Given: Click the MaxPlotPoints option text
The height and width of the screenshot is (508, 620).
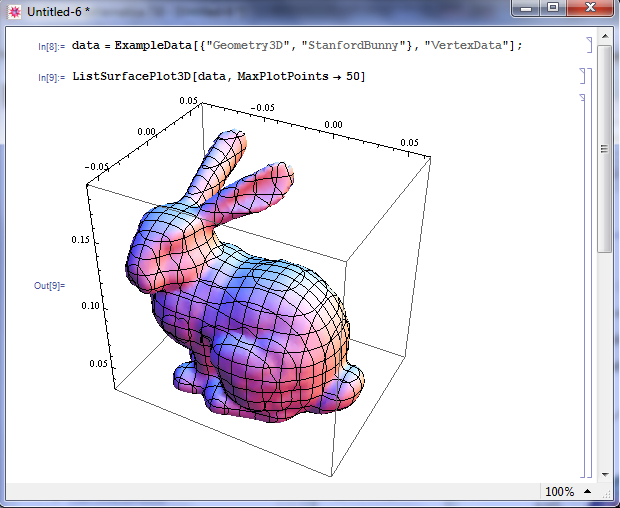Looking at the screenshot, I should click(x=283, y=76).
